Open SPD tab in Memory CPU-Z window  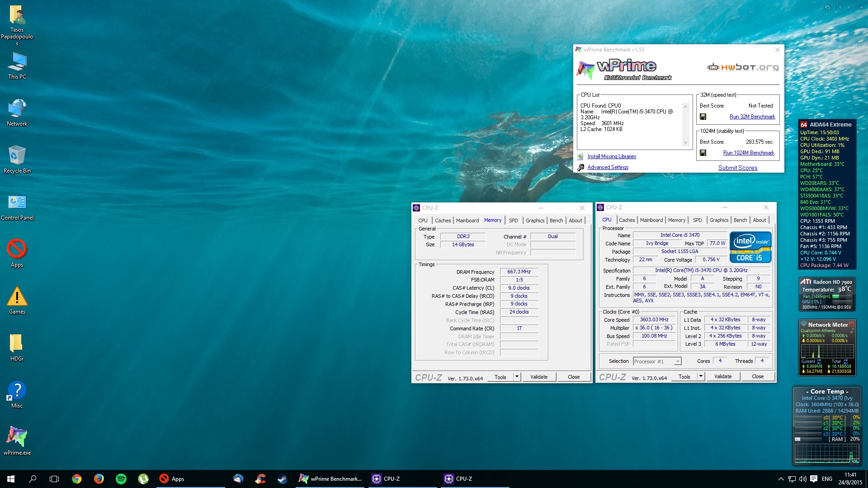click(514, 221)
